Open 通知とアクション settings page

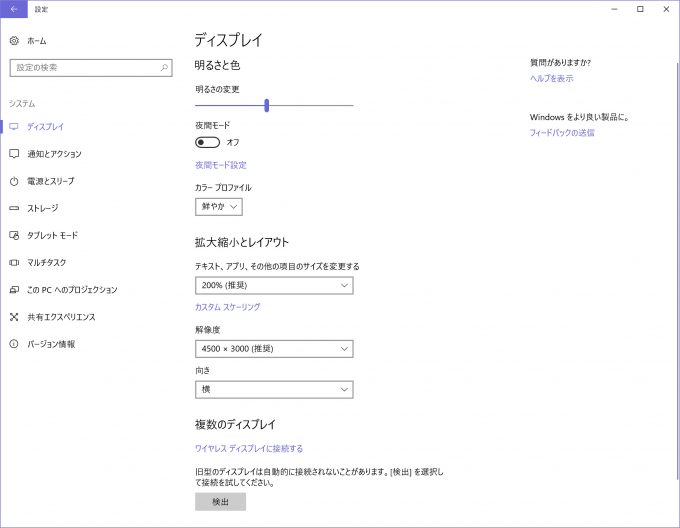(54, 154)
